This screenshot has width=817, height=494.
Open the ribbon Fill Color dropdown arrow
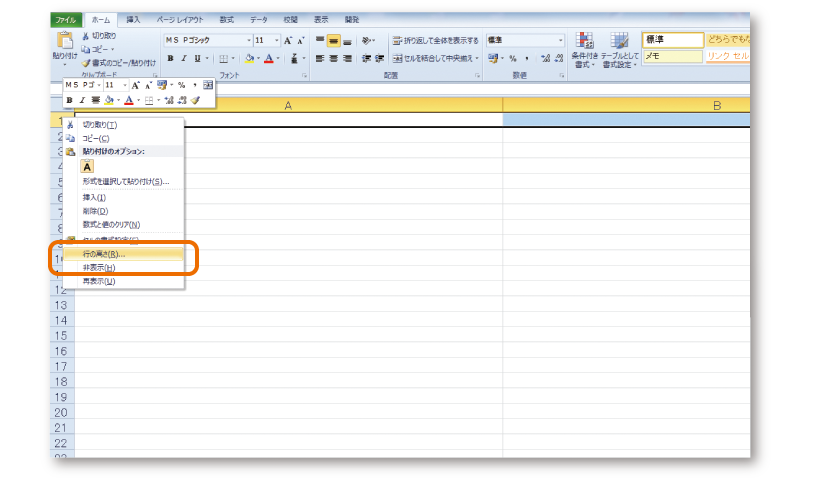258,58
